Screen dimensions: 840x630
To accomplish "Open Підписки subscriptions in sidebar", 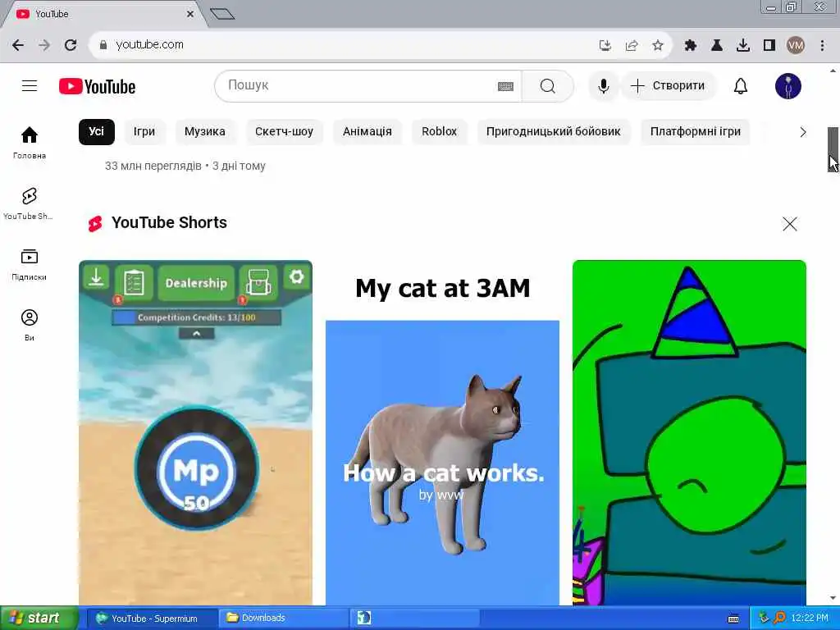I will [30, 264].
